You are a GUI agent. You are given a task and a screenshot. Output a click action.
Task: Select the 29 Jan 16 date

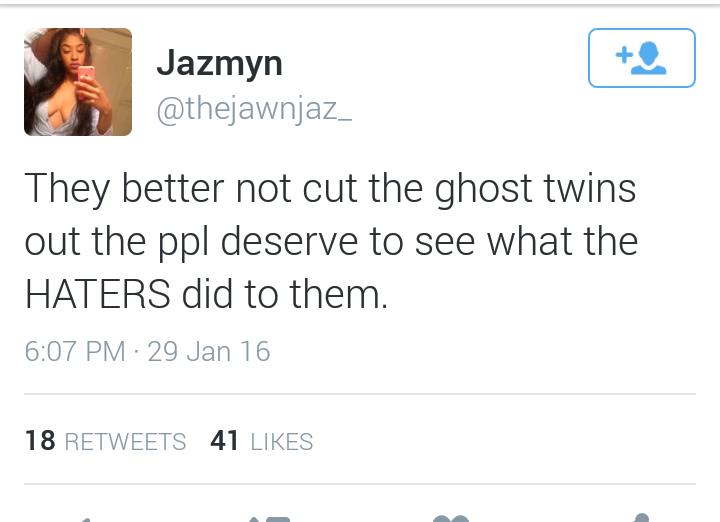pos(209,352)
